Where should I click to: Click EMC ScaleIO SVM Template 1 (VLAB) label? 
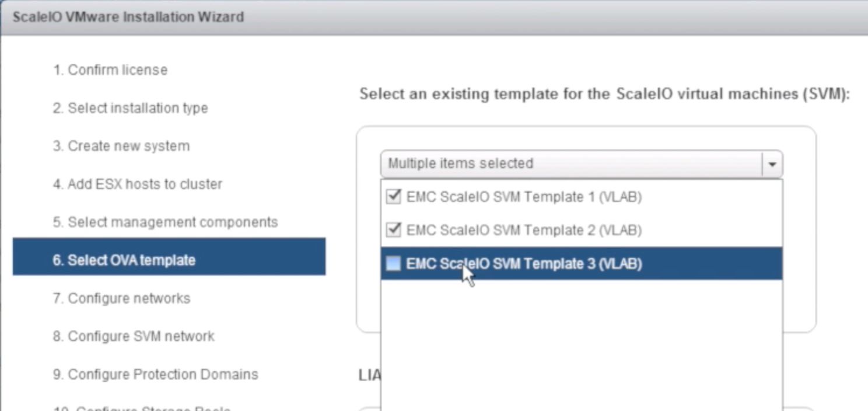click(524, 197)
